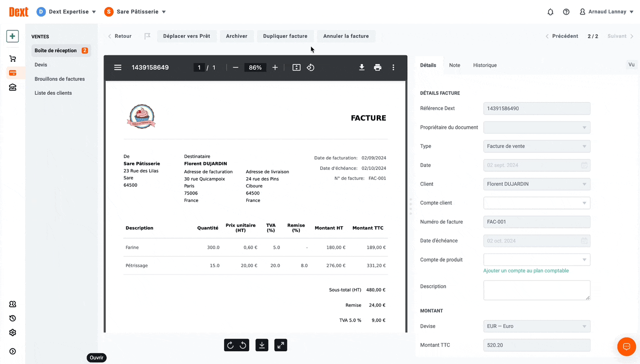Download the PDF from viewer toolbar
Screen dimensions: 640x364
point(362,68)
